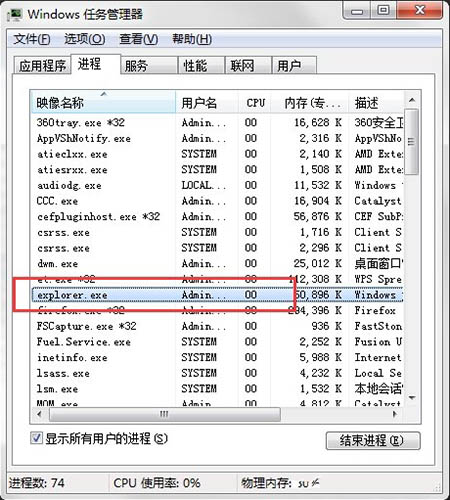Select the explorer.exe process

point(217,295)
